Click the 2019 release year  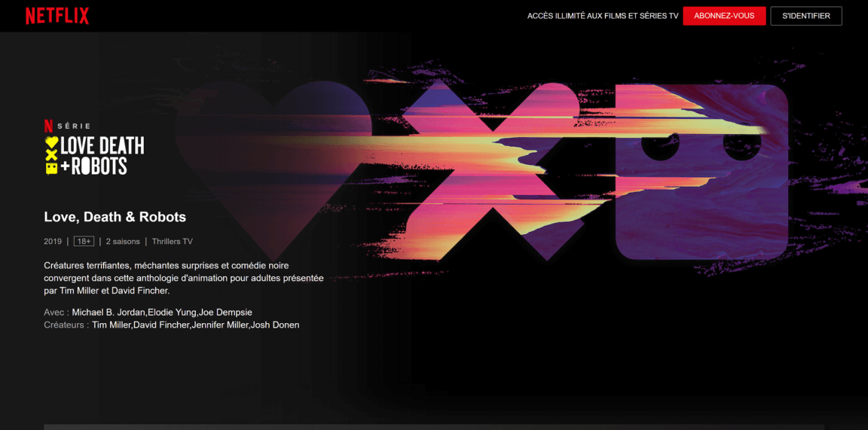(53, 241)
